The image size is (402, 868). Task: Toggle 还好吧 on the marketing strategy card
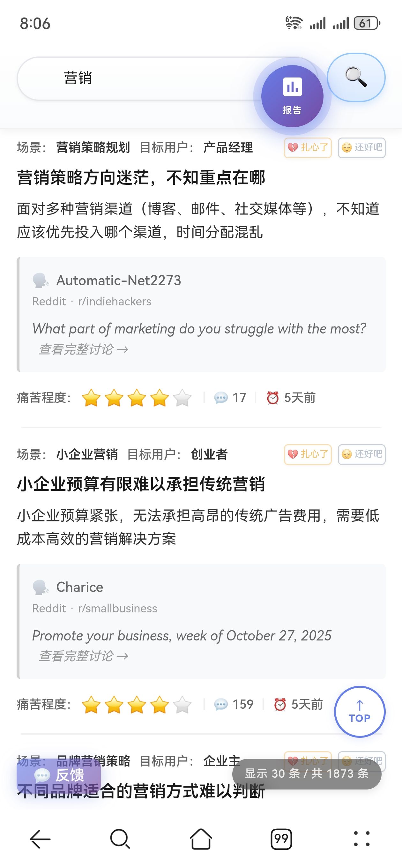[361, 147]
